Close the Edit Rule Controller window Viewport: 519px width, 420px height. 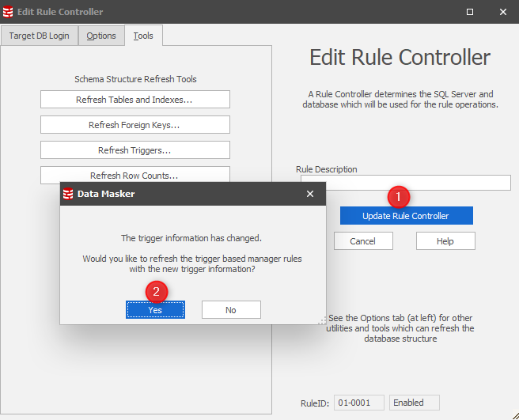pyautogui.click(x=503, y=12)
